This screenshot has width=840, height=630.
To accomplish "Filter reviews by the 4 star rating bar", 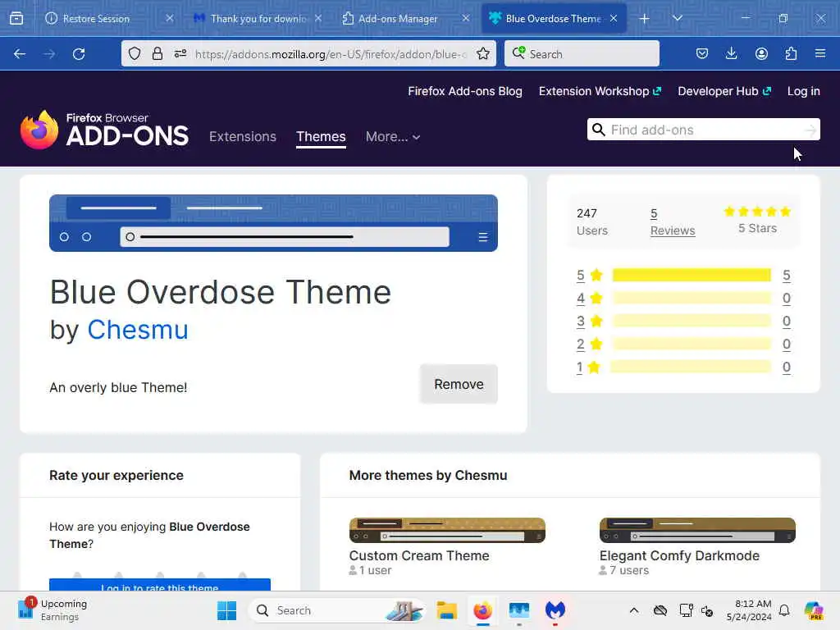I will [x=692, y=299].
